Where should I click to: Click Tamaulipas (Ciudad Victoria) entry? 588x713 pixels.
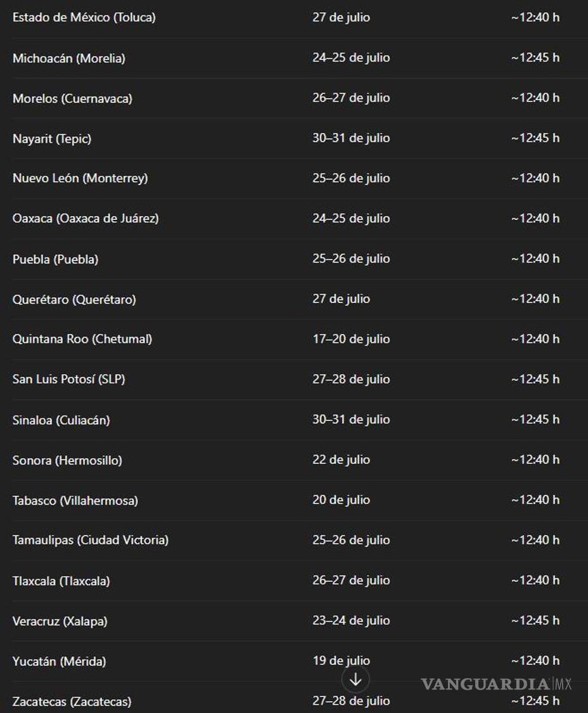(x=91, y=541)
